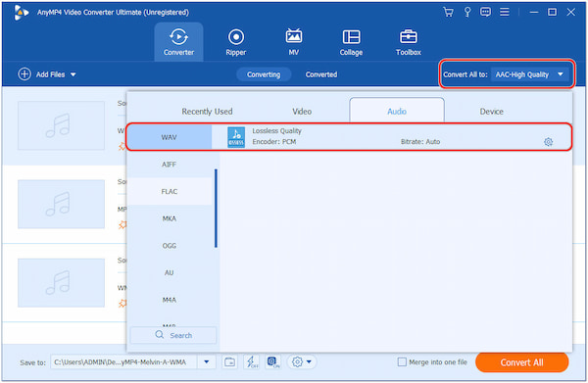Expand the Add Files dropdown arrow
The height and width of the screenshot is (383, 588).
point(73,74)
